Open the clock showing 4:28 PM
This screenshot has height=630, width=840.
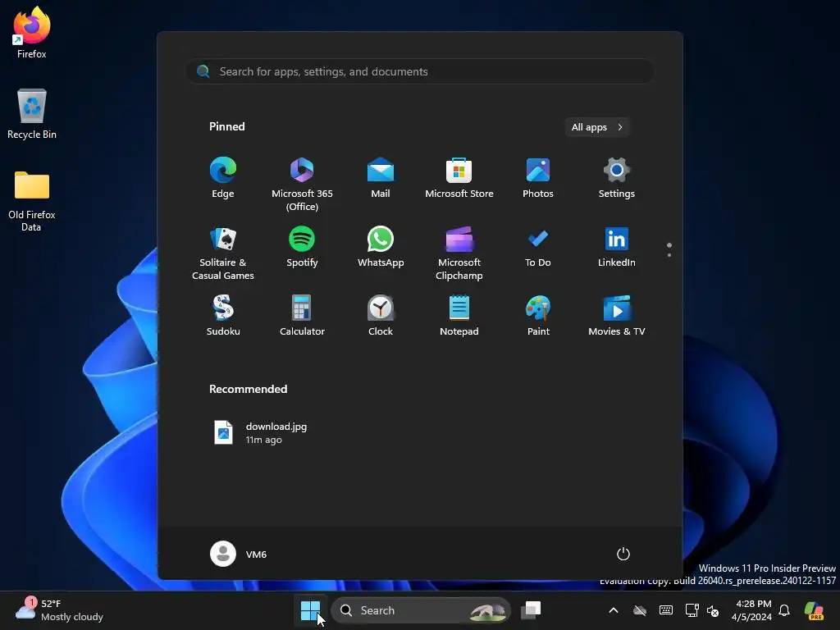pyautogui.click(x=751, y=610)
